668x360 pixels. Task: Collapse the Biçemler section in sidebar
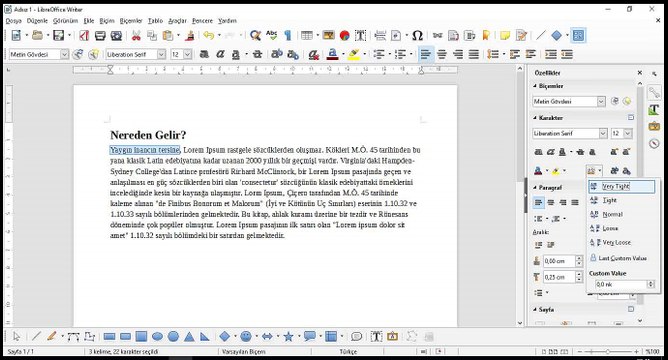[535, 86]
